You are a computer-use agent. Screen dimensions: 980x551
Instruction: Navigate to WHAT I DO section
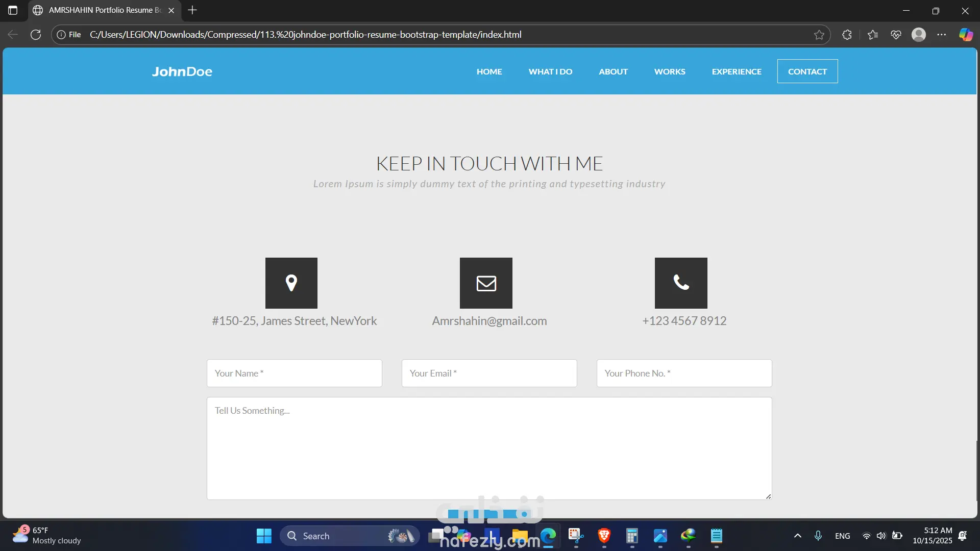pyautogui.click(x=550, y=71)
